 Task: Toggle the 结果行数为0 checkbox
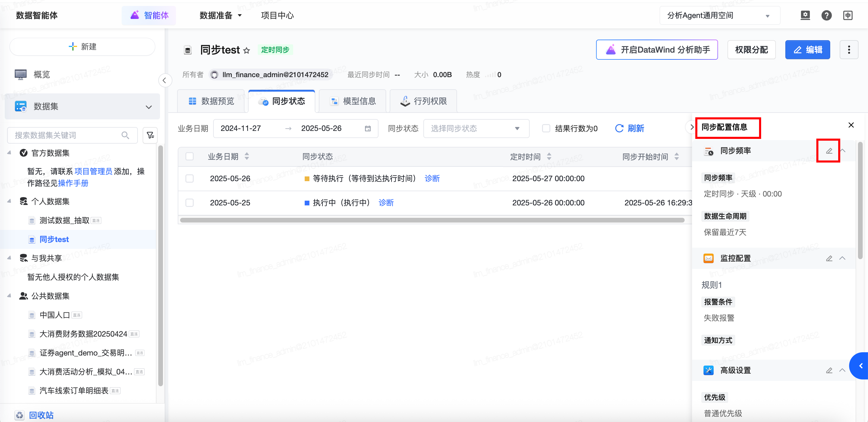(546, 129)
